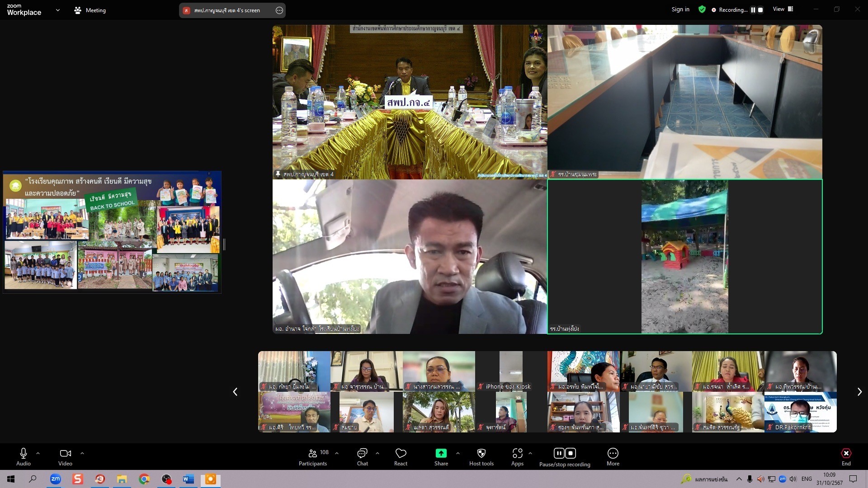Image resolution: width=868 pixels, height=488 pixels.
Task: Open Host tools shield icon
Action: pyautogui.click(x=481, y=453)
